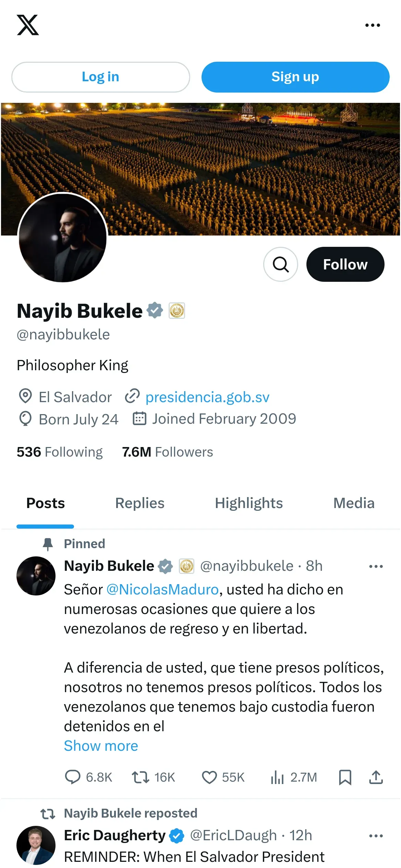Share the pinned post

point(376,777)
